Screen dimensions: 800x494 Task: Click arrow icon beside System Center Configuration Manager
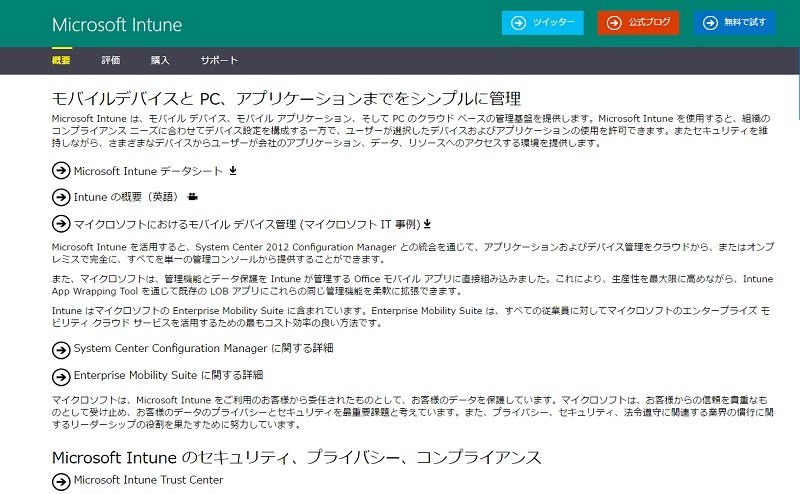pyautogui.click(x=61, y=350)
